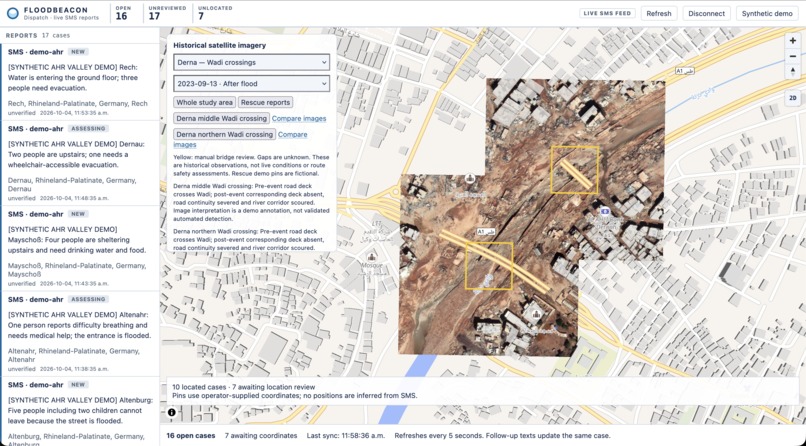The image size is (806, 446).
Task: Click the Rescue reports button
Action: (x=265, y=102)
